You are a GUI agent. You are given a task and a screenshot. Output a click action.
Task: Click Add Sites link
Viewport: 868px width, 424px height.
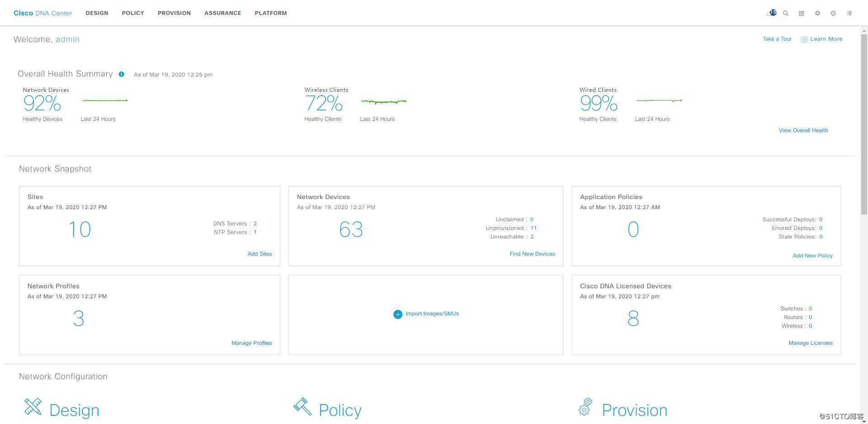tap(259, 254)
